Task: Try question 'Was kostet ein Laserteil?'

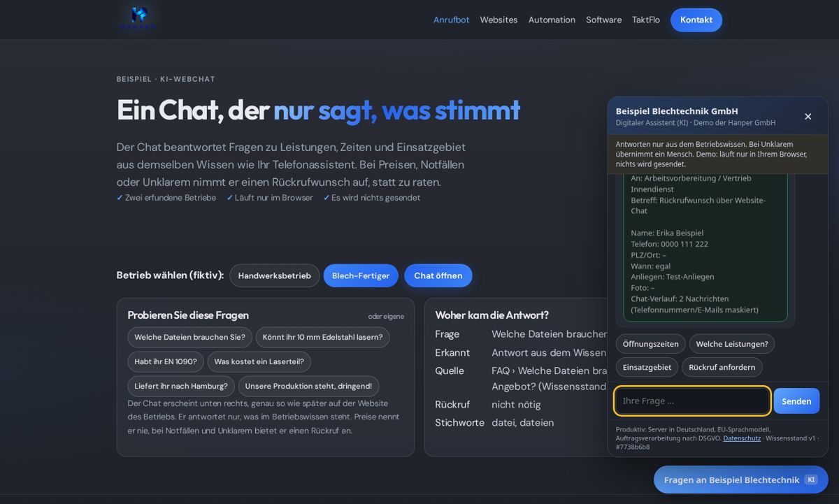Action: click(259, 361)
